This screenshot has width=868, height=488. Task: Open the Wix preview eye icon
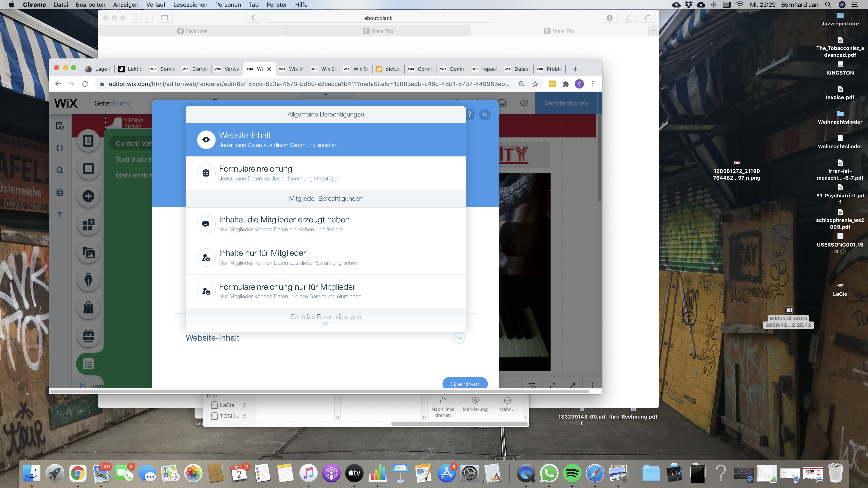[x=524, y=103]
